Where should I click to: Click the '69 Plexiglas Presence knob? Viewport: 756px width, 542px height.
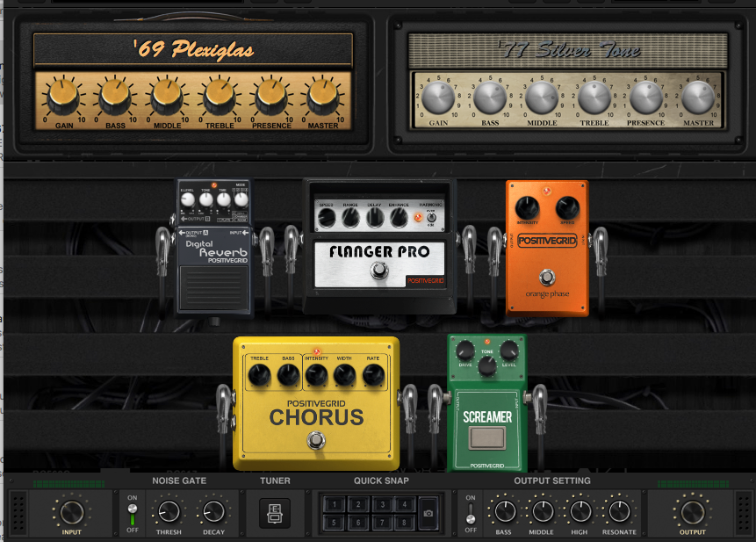(271, 98)
